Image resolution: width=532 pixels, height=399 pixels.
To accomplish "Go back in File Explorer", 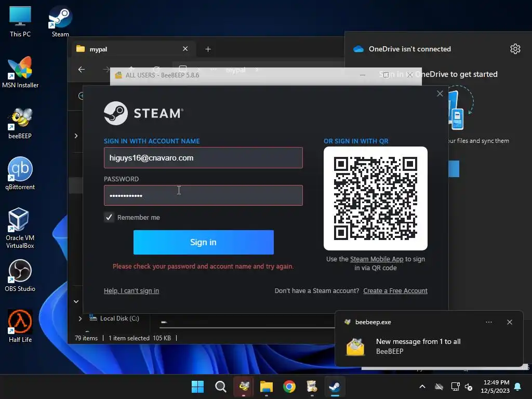I will click(x=82, y=70).
